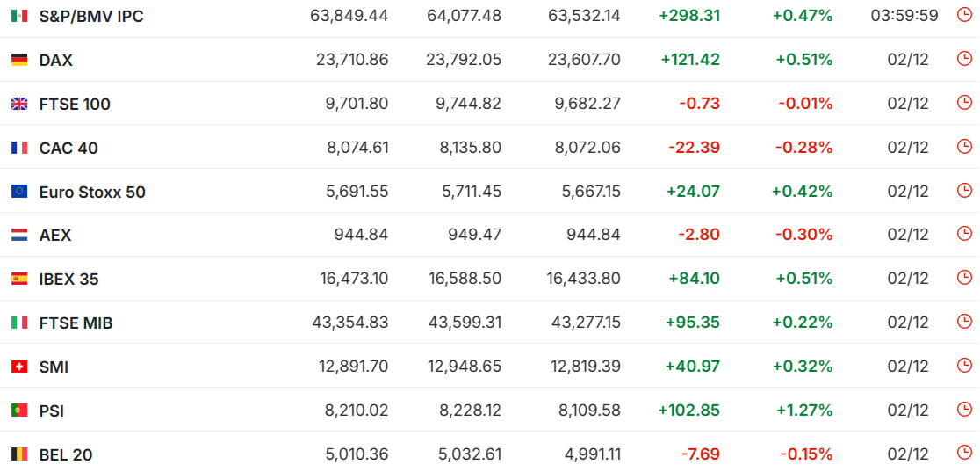Go to the CAC 40 index page
Screen dimensions: 980x465
pyautogui.click(x=68, y=148)
